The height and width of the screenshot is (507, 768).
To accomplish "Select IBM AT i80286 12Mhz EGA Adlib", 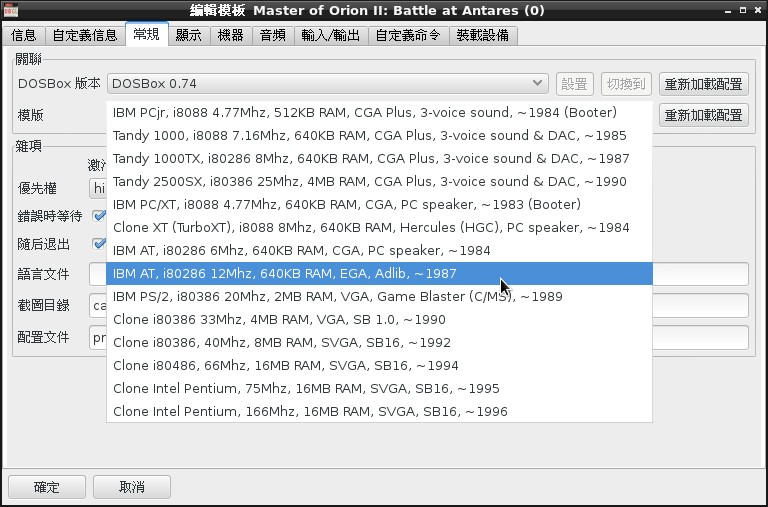I will (380, 273).
